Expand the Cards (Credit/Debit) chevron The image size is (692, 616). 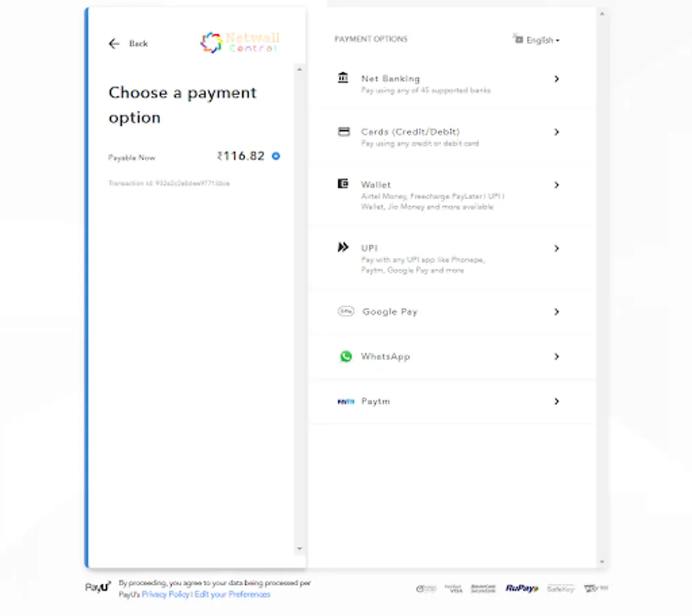coord(556,132)
